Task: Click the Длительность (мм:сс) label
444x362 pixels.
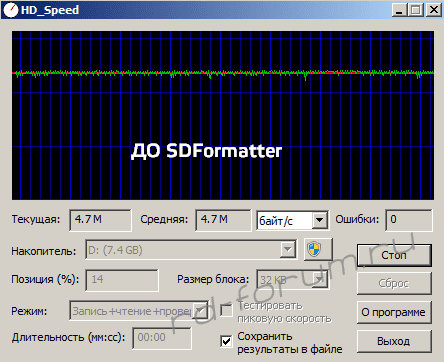Action: point(69,337)
